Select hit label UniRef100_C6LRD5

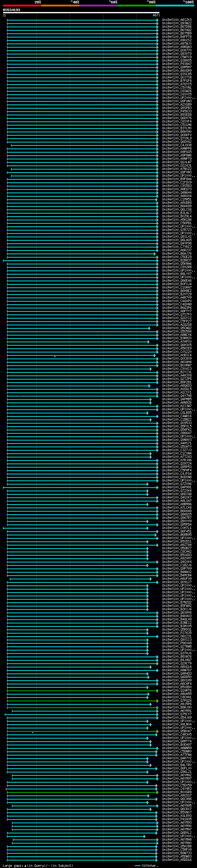(x=177, y=413)
